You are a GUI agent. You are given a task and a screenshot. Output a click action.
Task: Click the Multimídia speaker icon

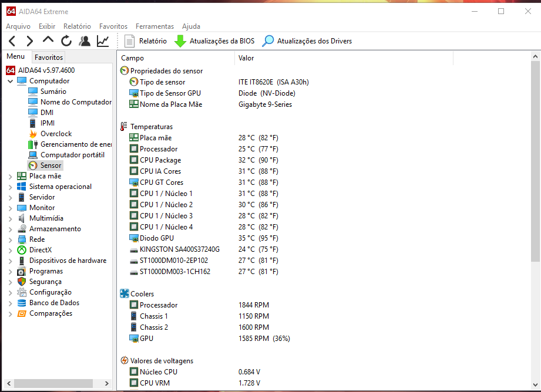(22, 218)
